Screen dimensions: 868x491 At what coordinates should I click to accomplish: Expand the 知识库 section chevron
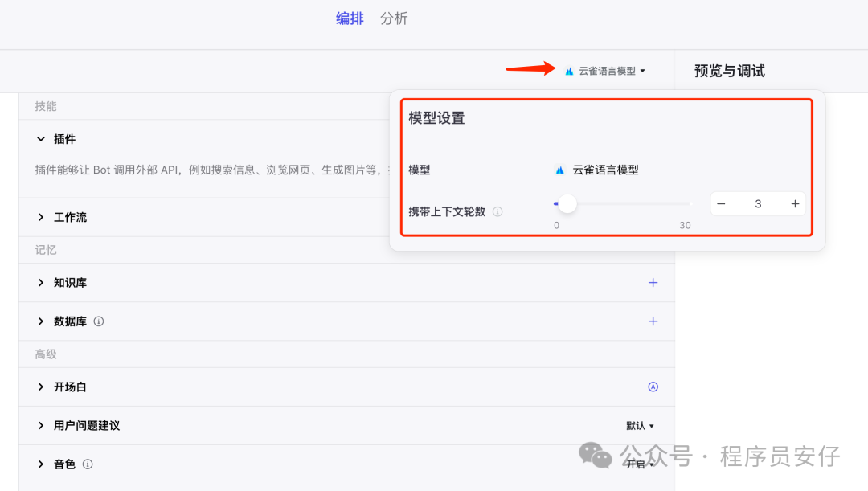pos(41,282)
